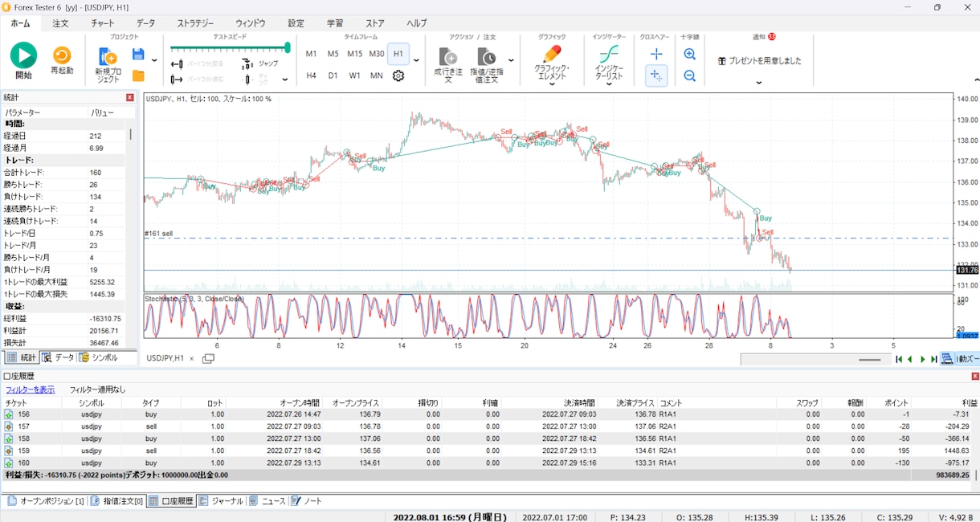Zoom out of the chart with the minus magnifier
980x522 pixels.
[689, 75]
